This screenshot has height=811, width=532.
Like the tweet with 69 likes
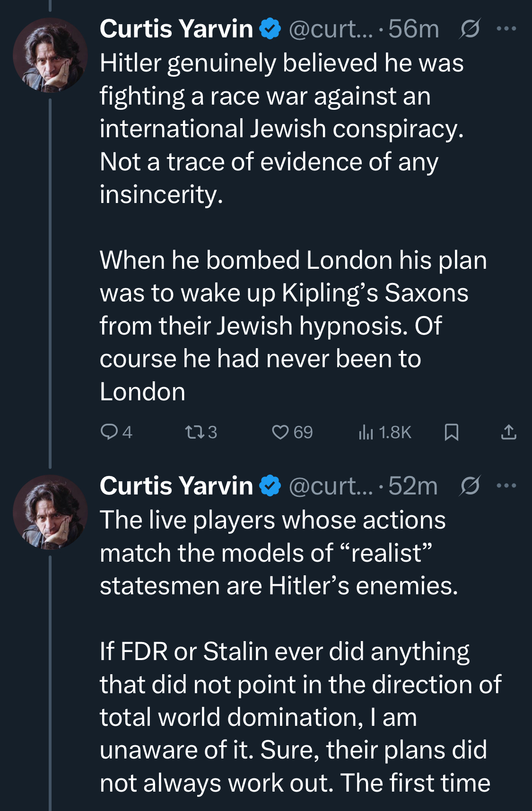point(280,432)
